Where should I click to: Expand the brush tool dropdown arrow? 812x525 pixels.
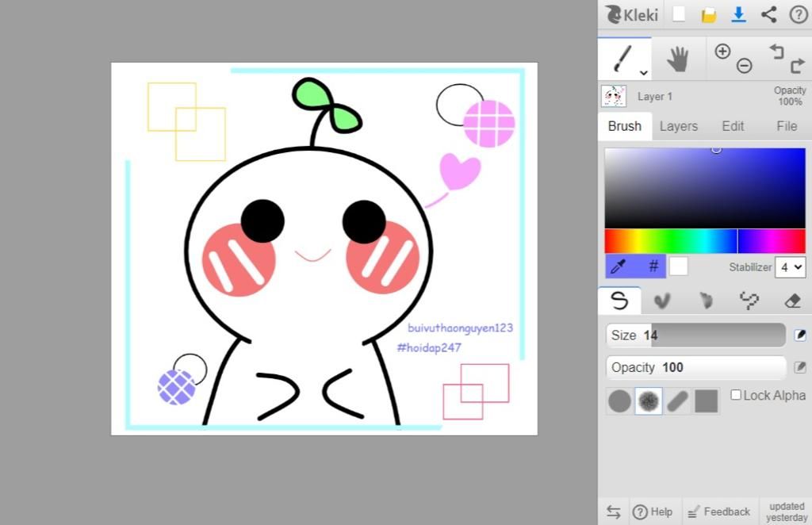tap(644, 73)
